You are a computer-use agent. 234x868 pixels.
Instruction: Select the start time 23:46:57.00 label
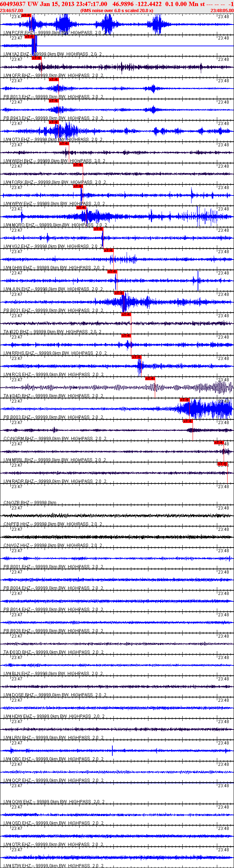pos(11,11)
